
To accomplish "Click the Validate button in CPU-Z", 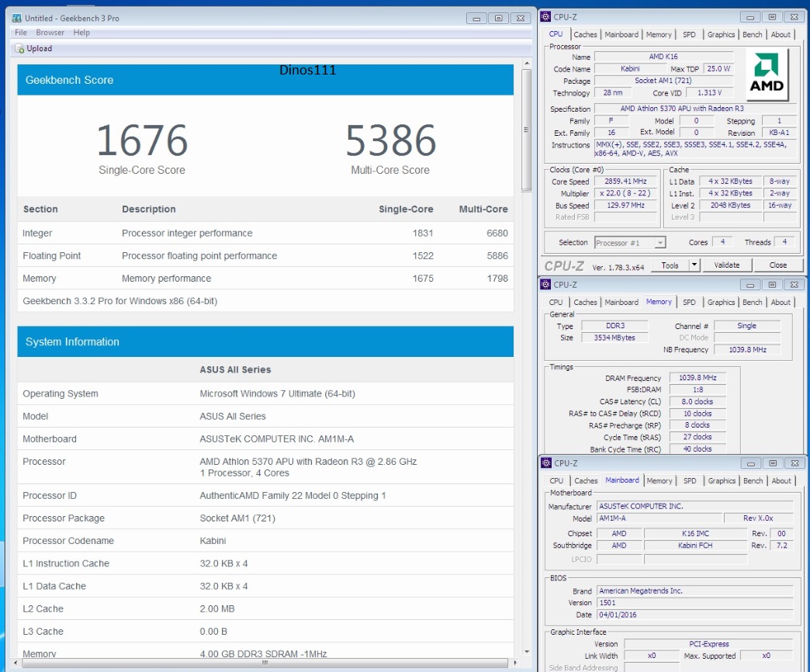I will click(x=727, y=265).
